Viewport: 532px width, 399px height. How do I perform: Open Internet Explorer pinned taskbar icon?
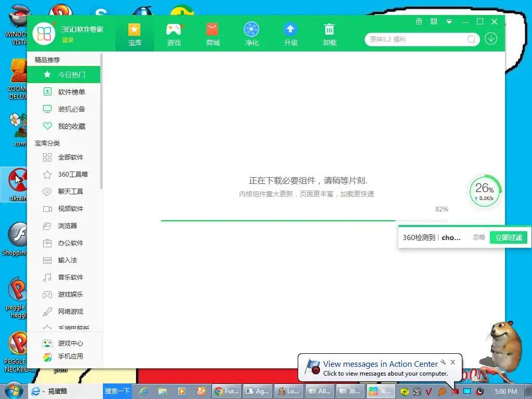tap(143, 391)
